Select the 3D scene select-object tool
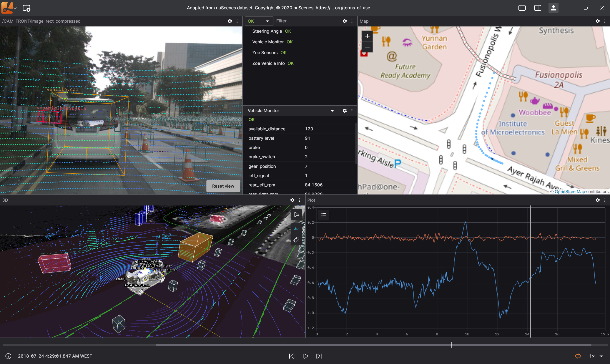This screenshot has width=610, height=364. tap(296, 215)
